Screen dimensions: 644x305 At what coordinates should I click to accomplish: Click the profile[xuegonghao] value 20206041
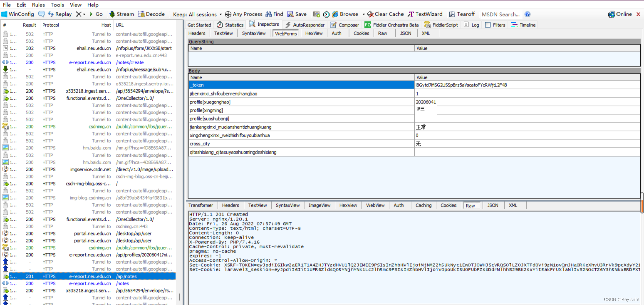pyautogui.click(x=426, y=102)
